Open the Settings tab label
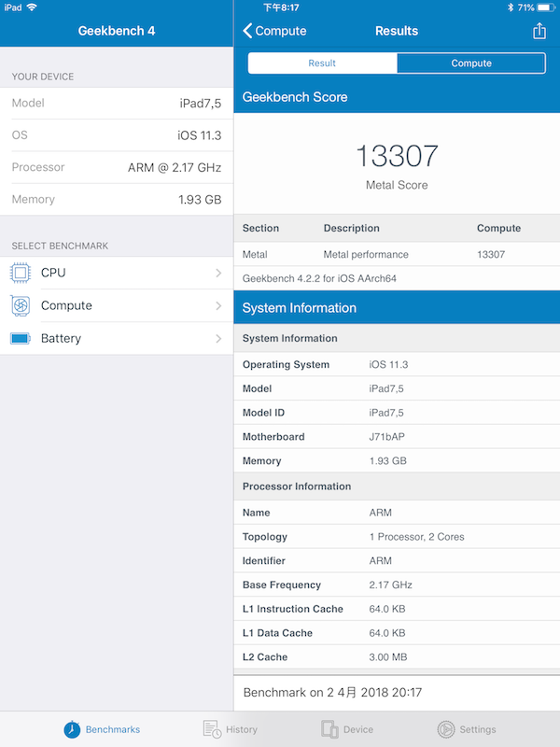 tap(478, 729)
